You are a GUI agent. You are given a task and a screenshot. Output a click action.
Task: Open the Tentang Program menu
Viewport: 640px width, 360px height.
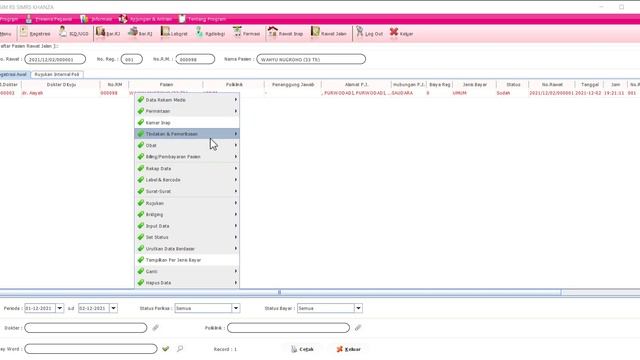[202, 19]
